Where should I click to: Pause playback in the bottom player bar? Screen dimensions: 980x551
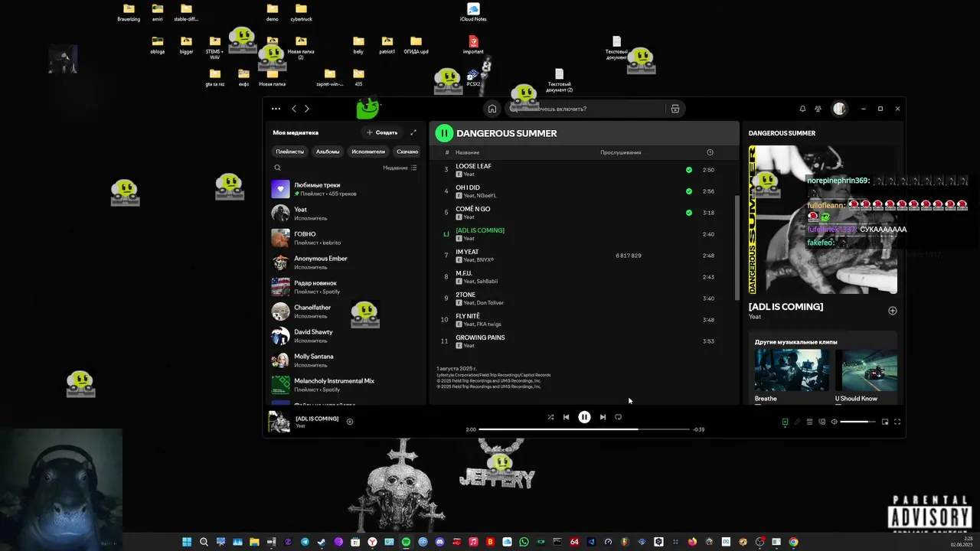584,417
